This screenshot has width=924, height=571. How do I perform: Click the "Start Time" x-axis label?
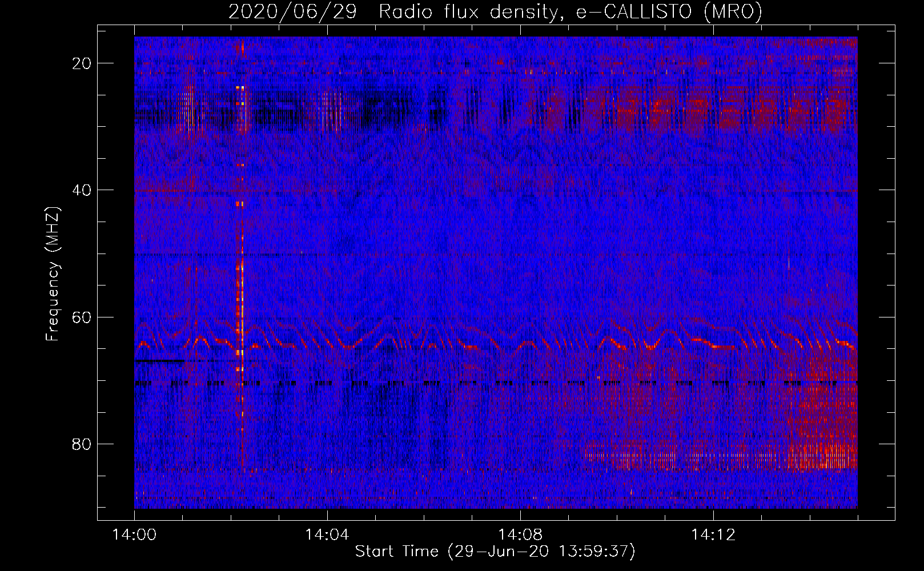tap(495, 552)
